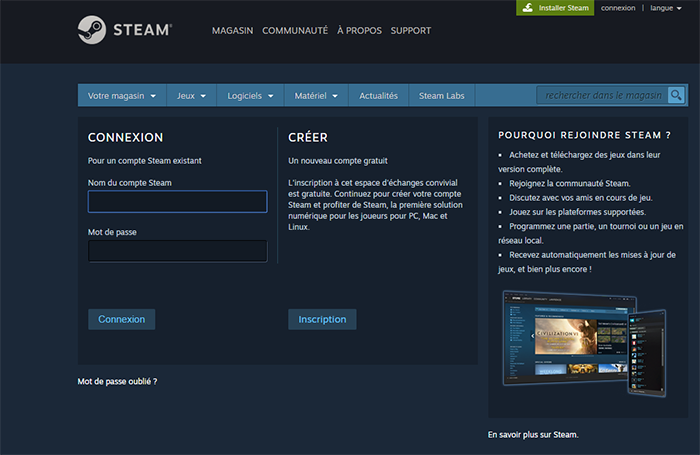The height and width of the screenshot is (455, 700).
Task: Click the Steam logo icon
Action: click(92, 30)
